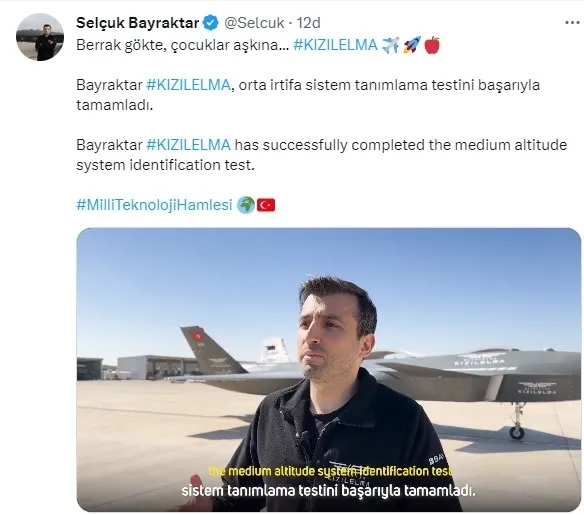Click the 'orta irtifa sistem tanımlama' tweet text

click(x=331, y=85)
